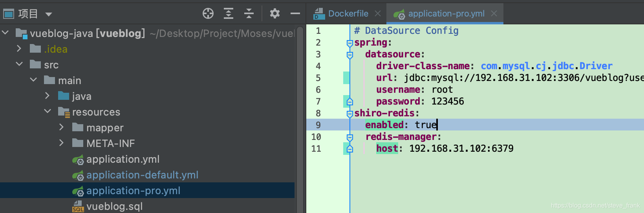Image resolution: width=644 pixels, height=213 pixels.
Task: Click the password value '123456'
Action: (x=448, y=101)
